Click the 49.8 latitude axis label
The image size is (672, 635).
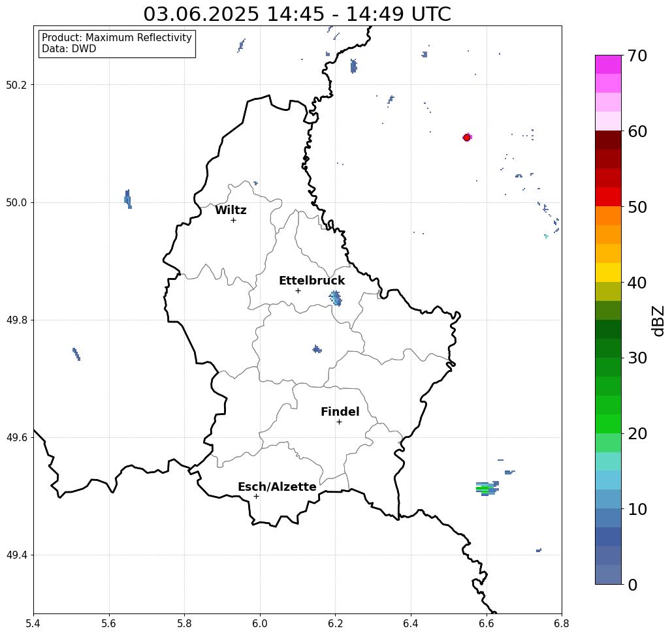[x=16, y=320]
